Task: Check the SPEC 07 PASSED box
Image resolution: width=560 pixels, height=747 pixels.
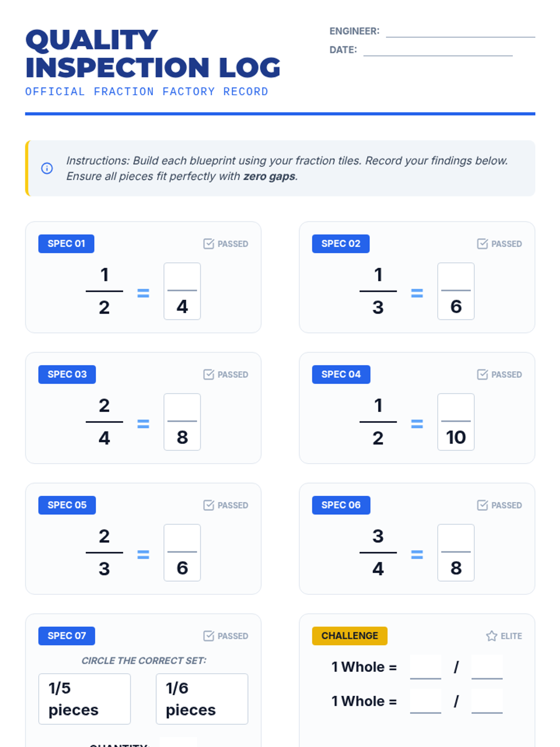Action: (209, 636)
